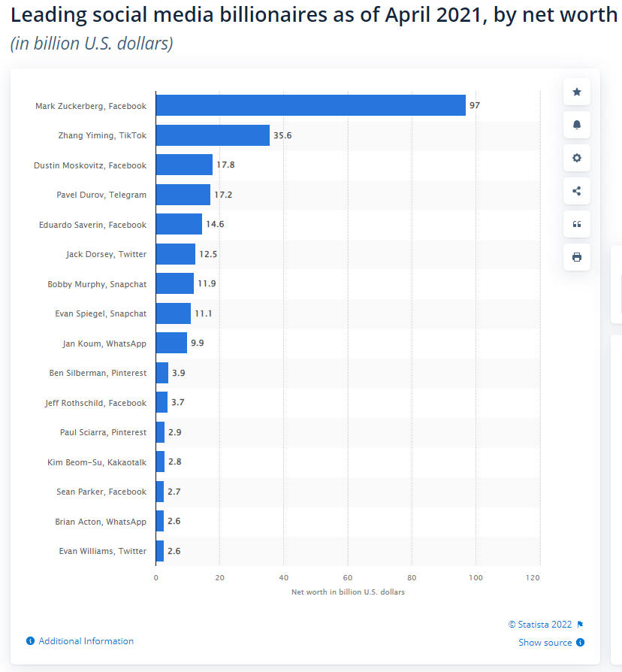Screen dimensions: 622x672
Task: Click subtitle '(in billion U.S. dollars)'
Action: [x=92, y=44]
